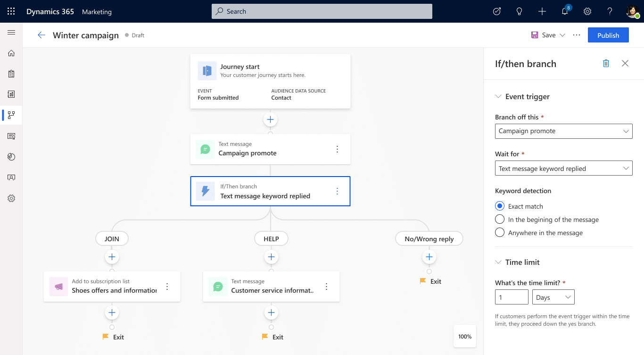644x355 pixels.
Task: Open the Branch off this dropdown
Action: click(563, 131)
